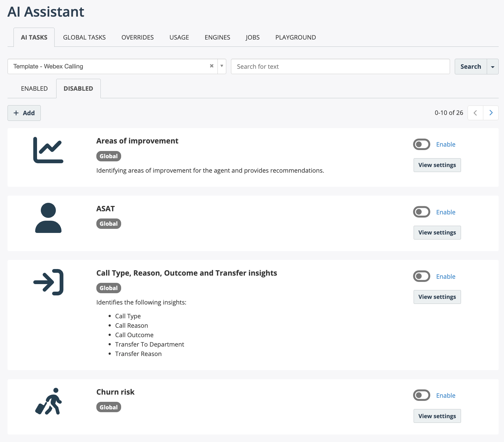Viewport: 504px width, 442px height.
Task: Click the Global badge under Churn risk
Action: coord(109,407)
